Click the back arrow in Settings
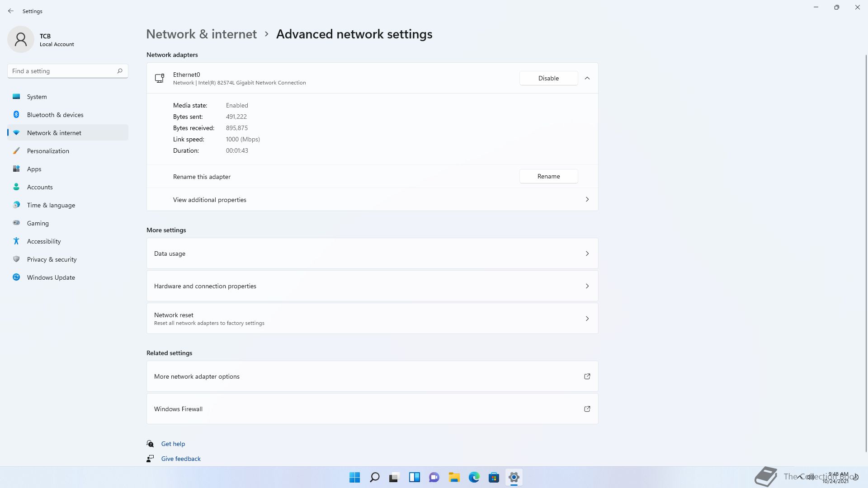868x488 pixels. pos(11,11)
